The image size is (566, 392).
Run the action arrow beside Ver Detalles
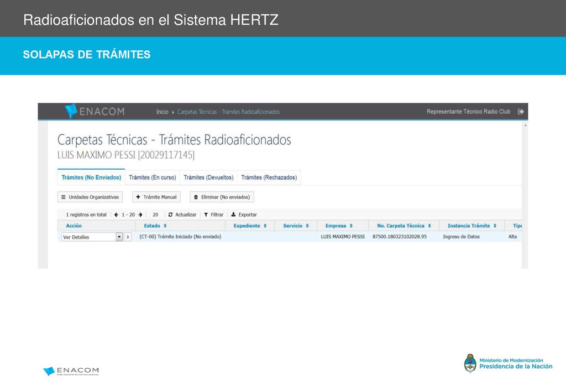tap(128, 237)
